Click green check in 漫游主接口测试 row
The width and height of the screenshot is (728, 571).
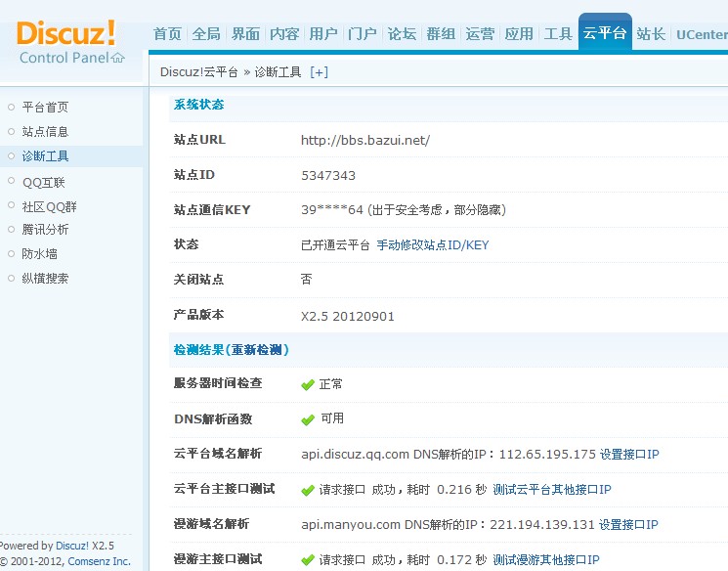[308, 560]
